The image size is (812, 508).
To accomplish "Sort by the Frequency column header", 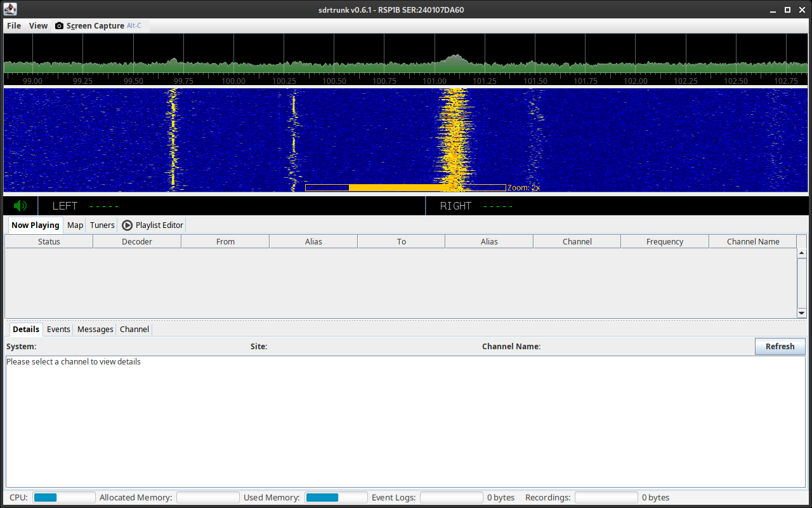I will pos(664,242).
